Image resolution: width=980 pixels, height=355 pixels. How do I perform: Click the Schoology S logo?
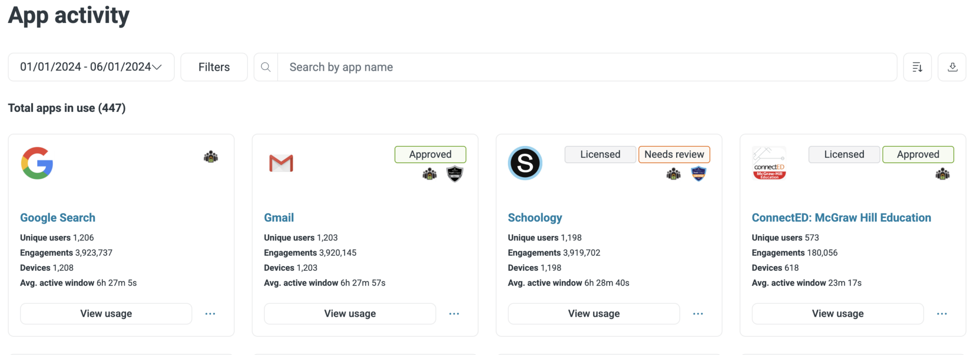[525, 163]
